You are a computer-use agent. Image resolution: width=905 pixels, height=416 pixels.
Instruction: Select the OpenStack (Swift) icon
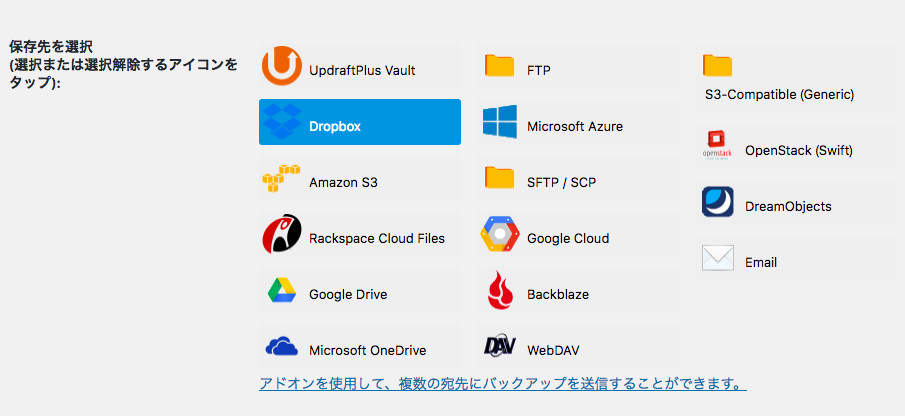coord(717,145)
